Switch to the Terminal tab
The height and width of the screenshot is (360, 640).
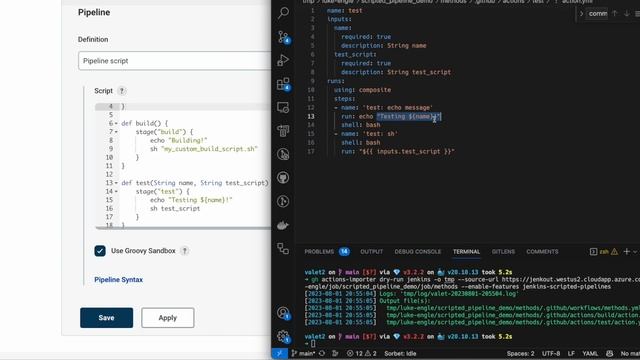pos(466,252)
